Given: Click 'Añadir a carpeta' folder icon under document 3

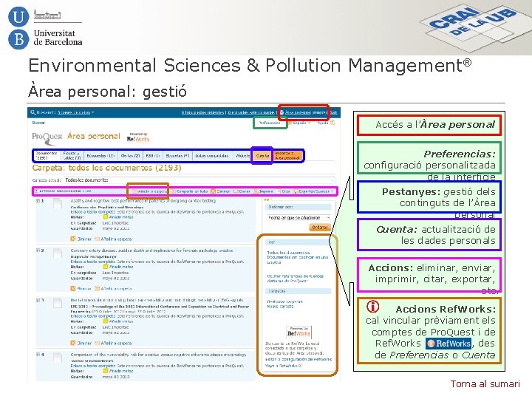Looking at the screenshot, I should [97, 343].
